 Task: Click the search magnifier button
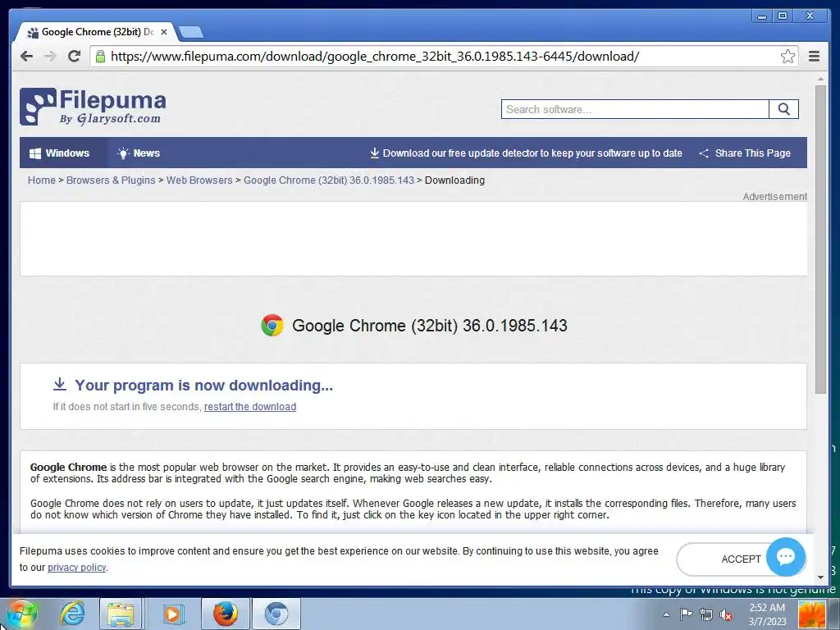click(783, 109)
